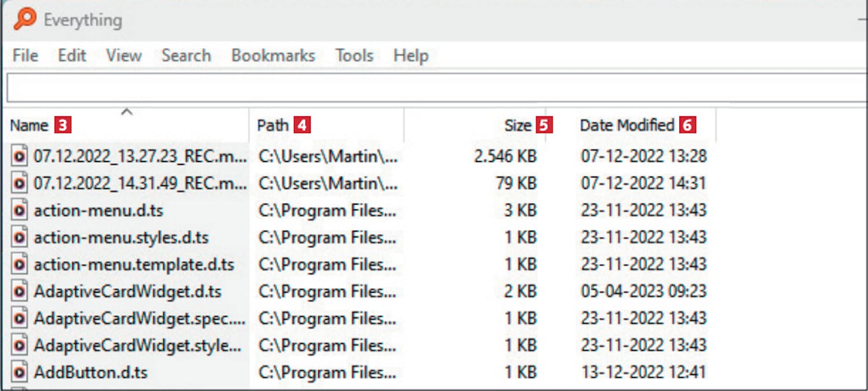Click file icon of 07.12.2022_14.31.49_REC recording
868x391 pixels.
click(20, 183)
